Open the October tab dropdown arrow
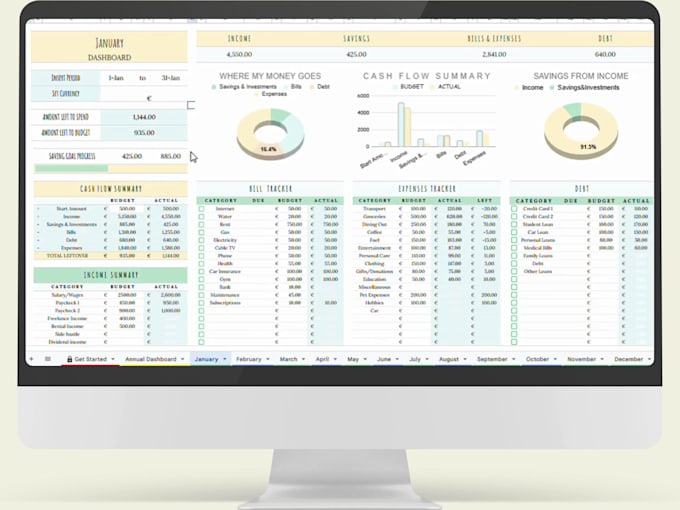This screenshot has height=510, width=680. (x=555, y=359)
